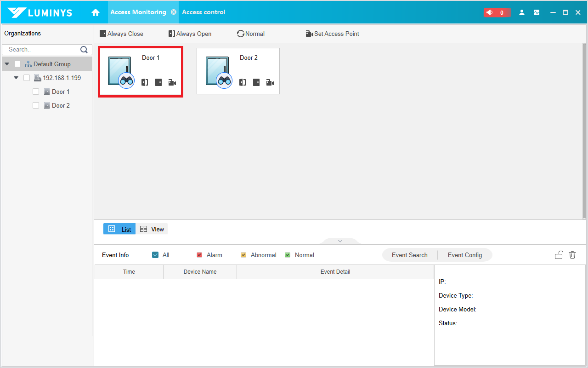Click the video camera icon on Door 2 card

point(270,82)
